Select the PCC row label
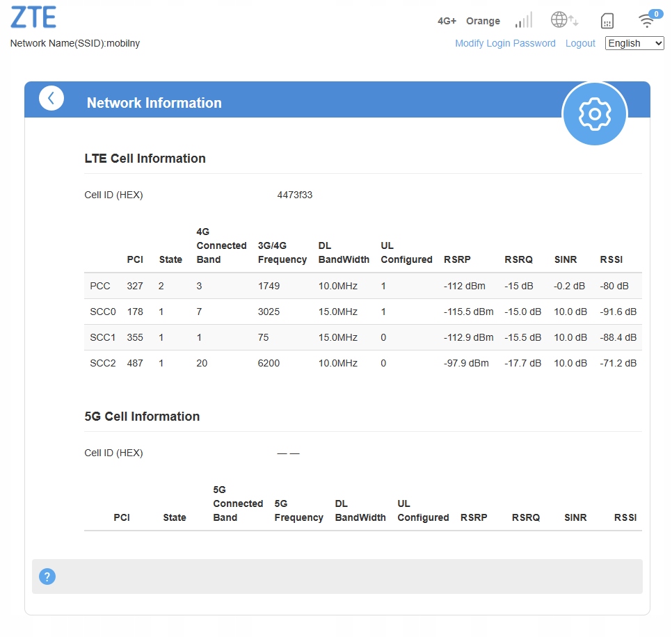The image size is (672, 637). coord(100,286)
